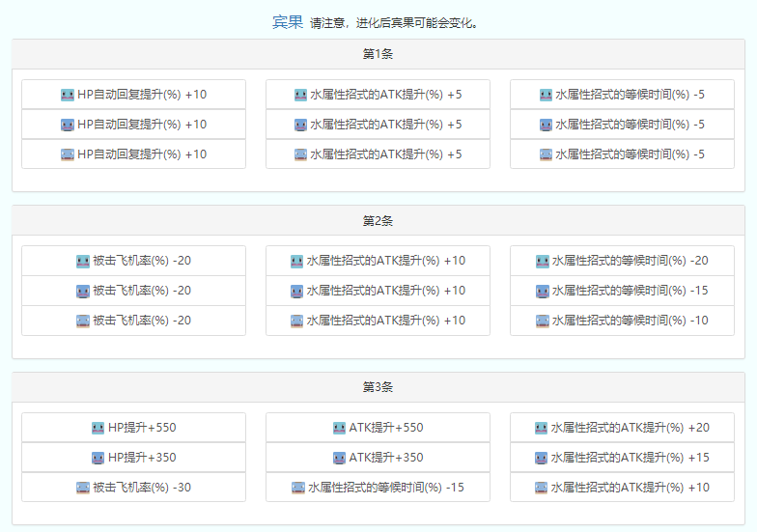Click Squirtle icon beside HP自动回复提升 +10 in 第1条
The width and height of the screenshot is (757, 532).
(x=67, y=95)
